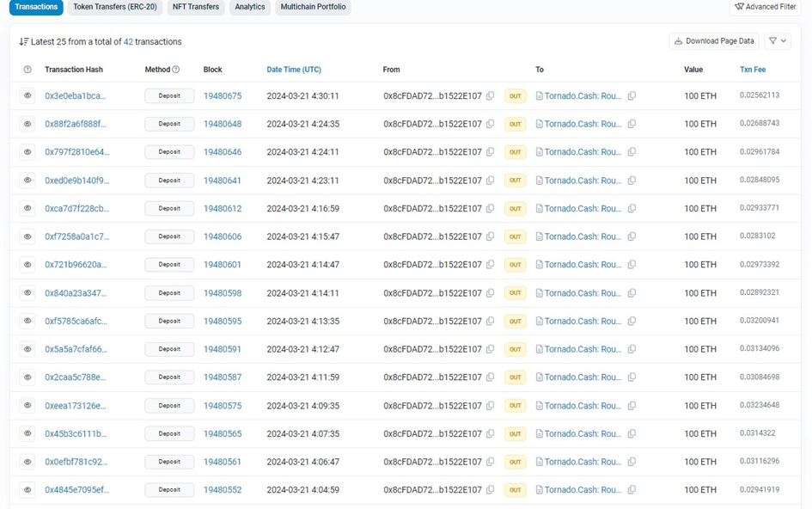Copy Tornado.Cash address in block 19480552 row
The image size is (812, 509).
pyautogui.click(x=632, y=489)
